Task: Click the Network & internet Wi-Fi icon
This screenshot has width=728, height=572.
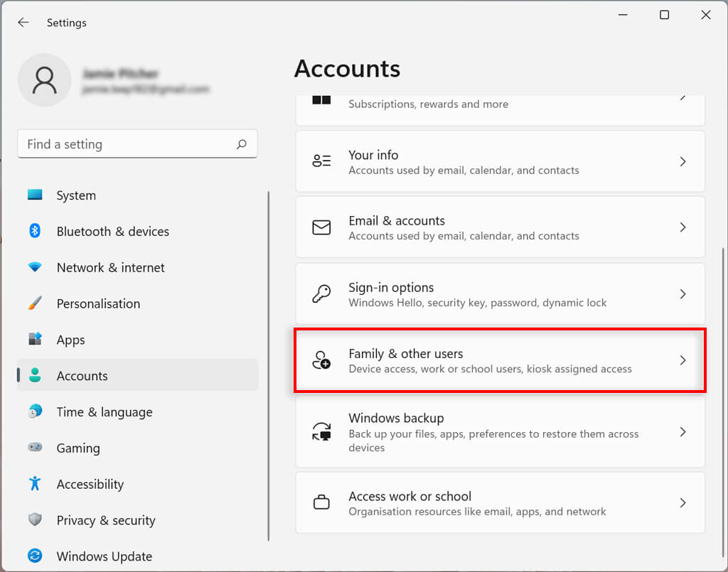Action: [35, 267]
